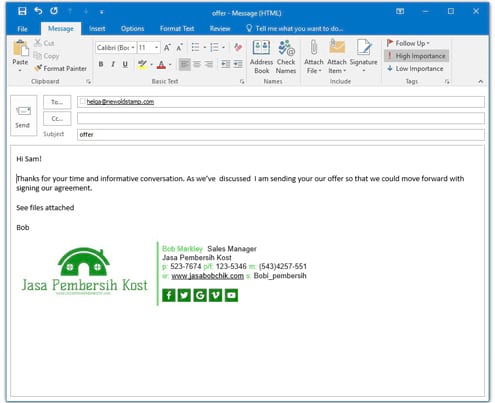Switch to the Insert tab
Image resolution: width=495 pixels, height=403 pixels.
(97, 29)
